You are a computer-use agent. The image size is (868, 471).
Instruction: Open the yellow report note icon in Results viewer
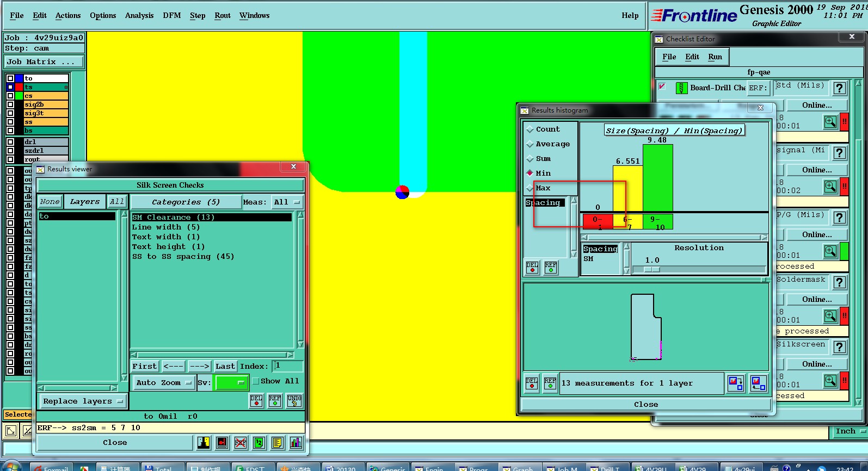pos(278,443)
